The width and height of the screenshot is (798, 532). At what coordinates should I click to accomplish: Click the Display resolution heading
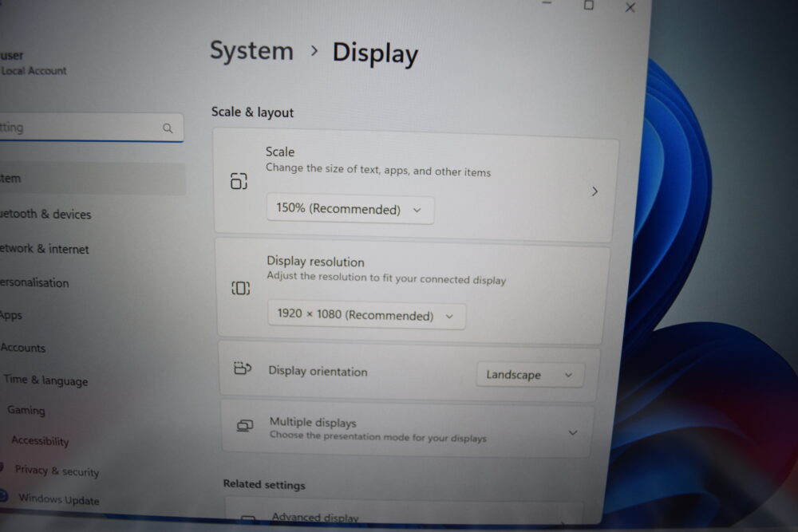pyautogui.click(x=315, y=262)
